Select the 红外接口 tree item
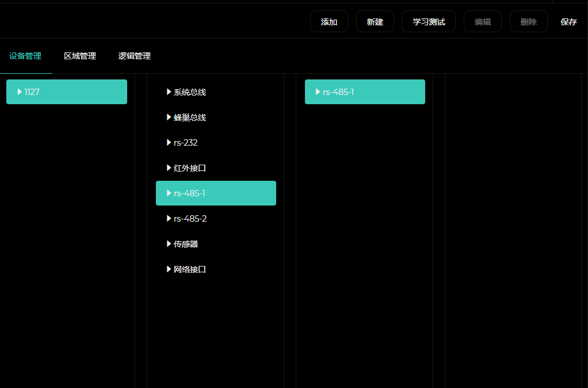 pos(190,168)
